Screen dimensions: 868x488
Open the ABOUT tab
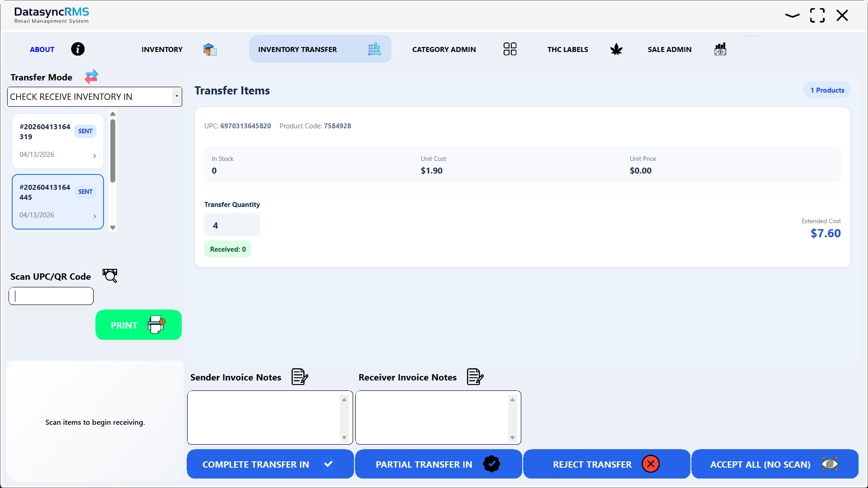pos(42,49)
